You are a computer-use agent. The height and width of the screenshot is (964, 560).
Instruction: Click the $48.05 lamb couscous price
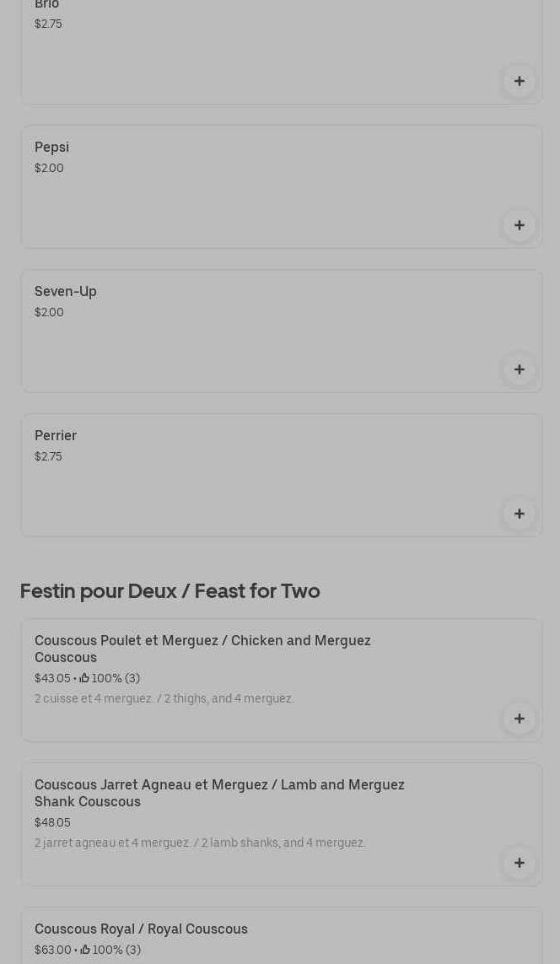pos(52,823)
